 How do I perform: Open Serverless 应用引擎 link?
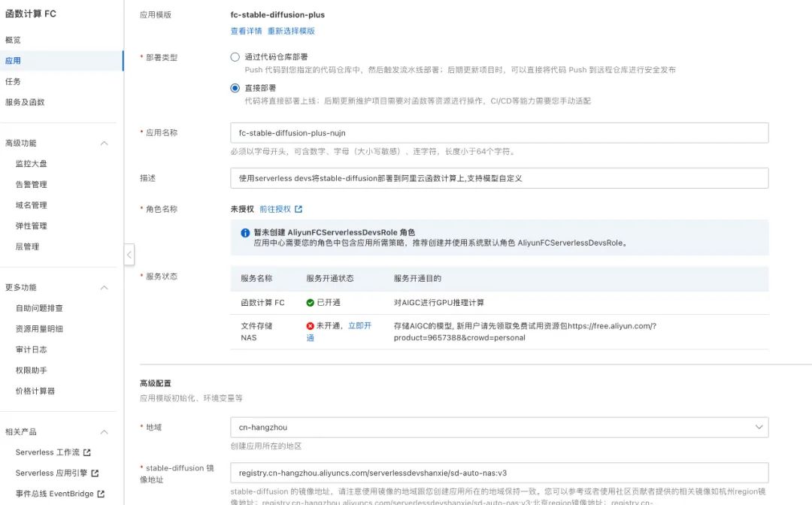coord(51,473)
